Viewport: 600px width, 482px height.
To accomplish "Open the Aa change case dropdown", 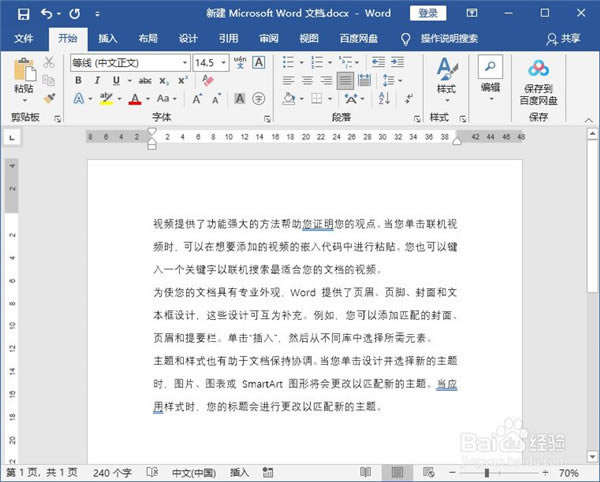I will pyautogui.click(x=167, y=99).
